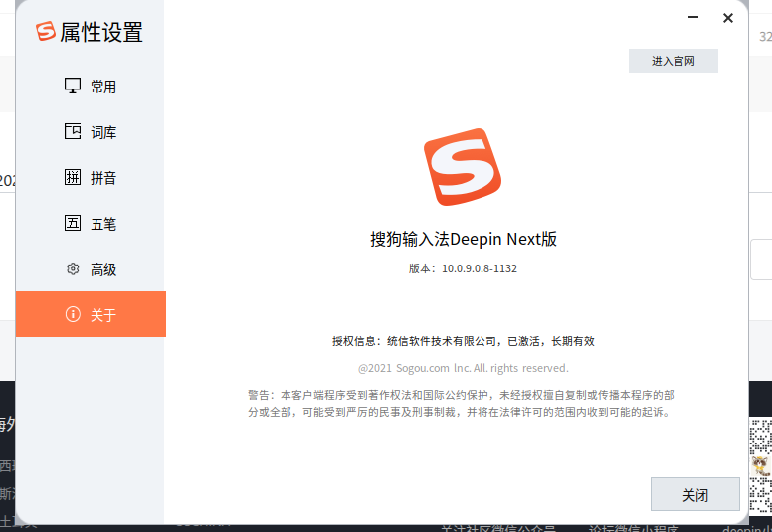The height and width of the screenshot is (532, 772).
Task: Click the dictionary icon beside 词库
Action: (73, 131)
